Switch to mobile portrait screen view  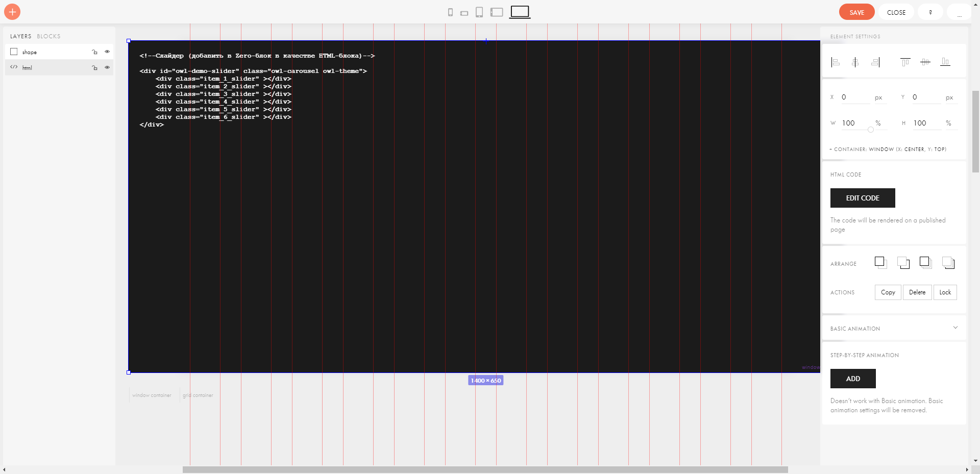(450, 12)
